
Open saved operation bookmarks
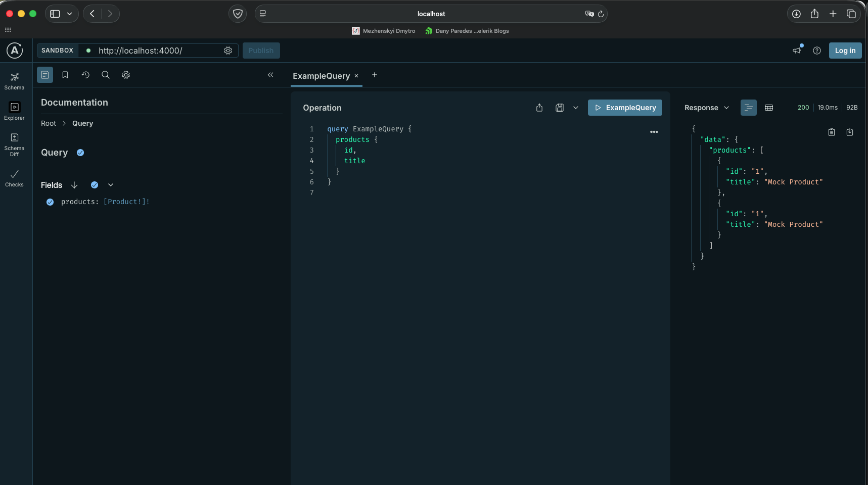point(65,74)
